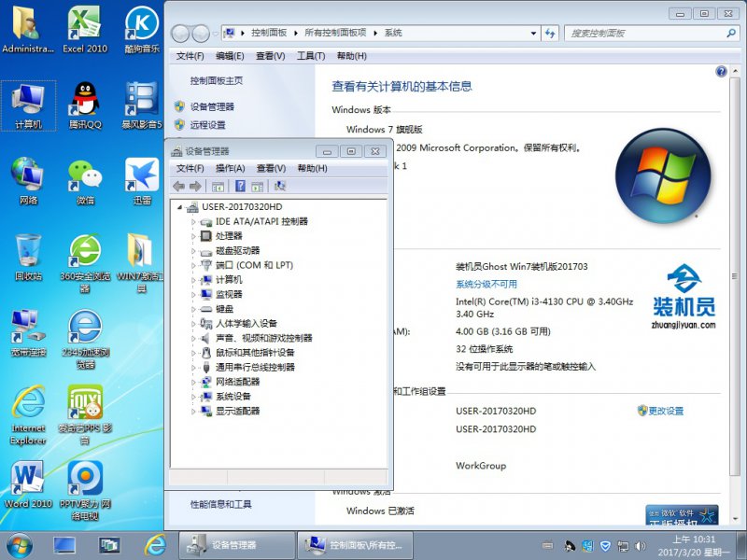Select the Word 2010 desktop shortcut
The image size is (747, 560).
pos(28,484)
